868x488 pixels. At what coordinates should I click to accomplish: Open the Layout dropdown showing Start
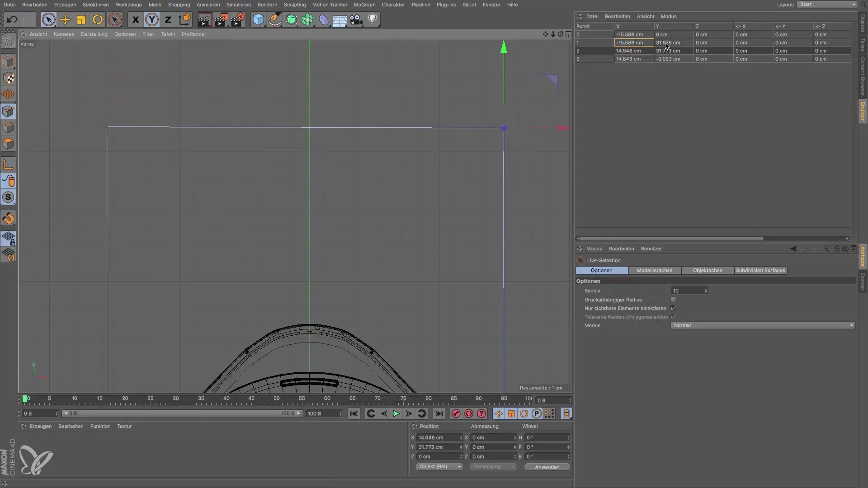click(x=827, y=5)
